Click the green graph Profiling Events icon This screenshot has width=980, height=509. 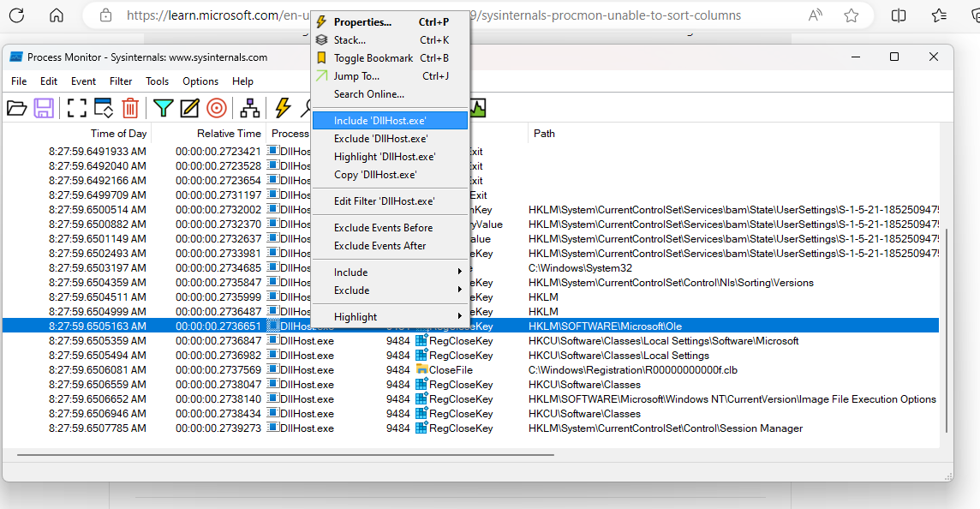(478, 108)
